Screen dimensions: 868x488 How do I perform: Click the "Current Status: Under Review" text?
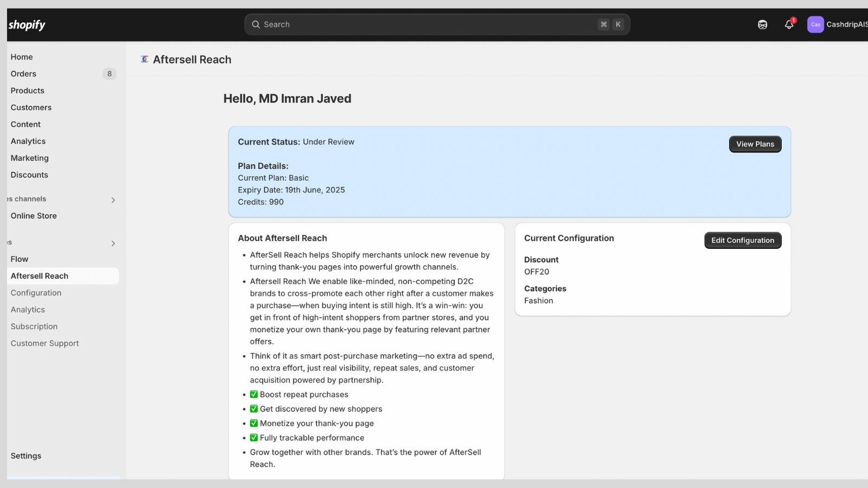(x=296, y=142)
